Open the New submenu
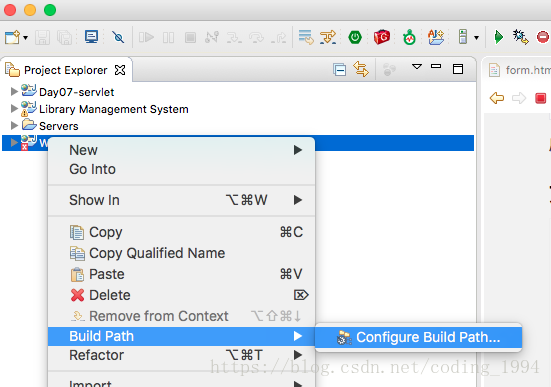 [x=181, y=150]
